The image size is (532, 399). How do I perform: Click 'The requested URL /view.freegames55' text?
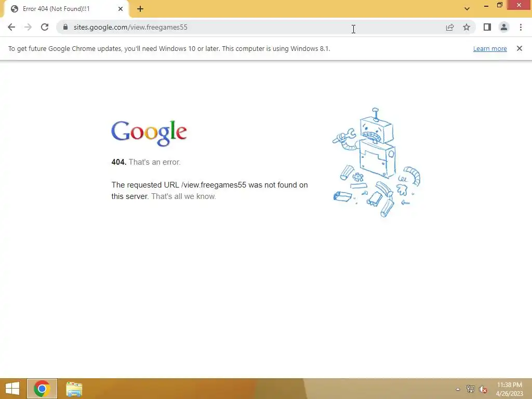pos(179,185)
